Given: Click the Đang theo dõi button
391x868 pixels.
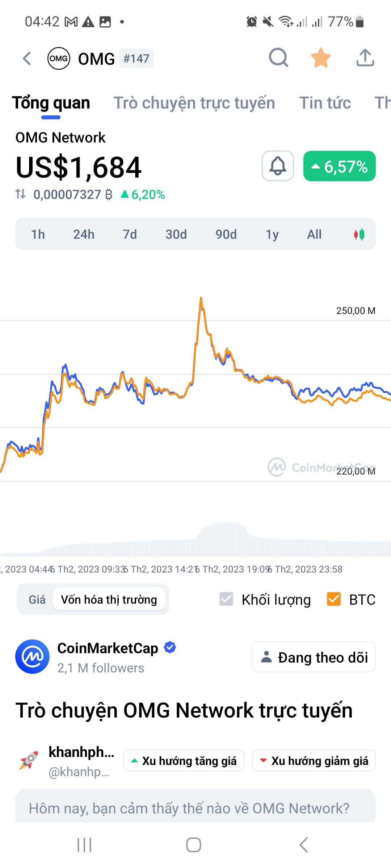Looking at the screenshot, I should tap(314, 657).
